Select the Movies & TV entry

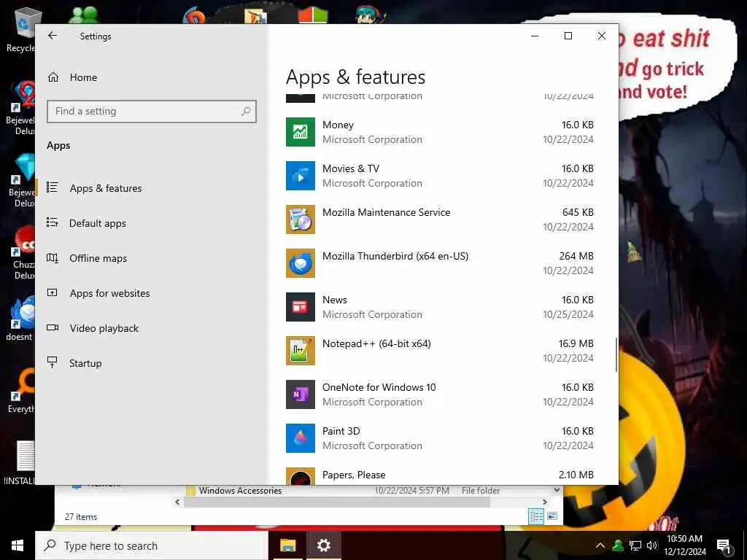pyautogui.click(x=440, y=176)
